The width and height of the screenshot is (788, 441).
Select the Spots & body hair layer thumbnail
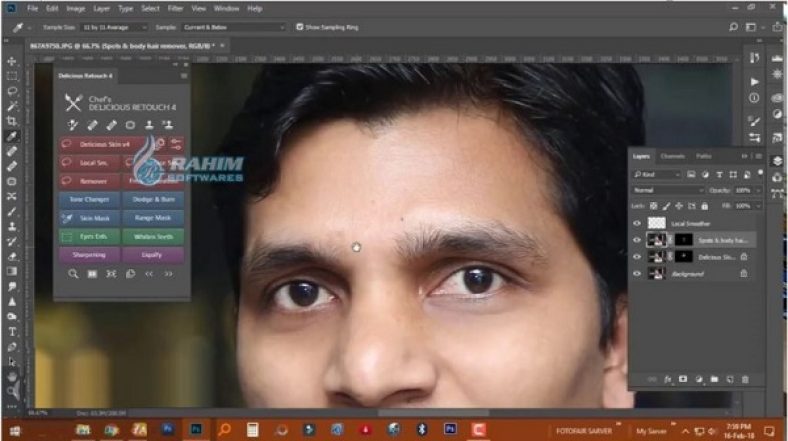657,240
